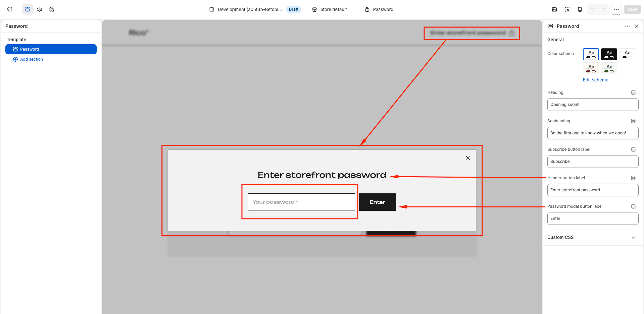Toggle the inspector selection tool icon
Viewport: 644px width, 314px height.
(567, 9)
